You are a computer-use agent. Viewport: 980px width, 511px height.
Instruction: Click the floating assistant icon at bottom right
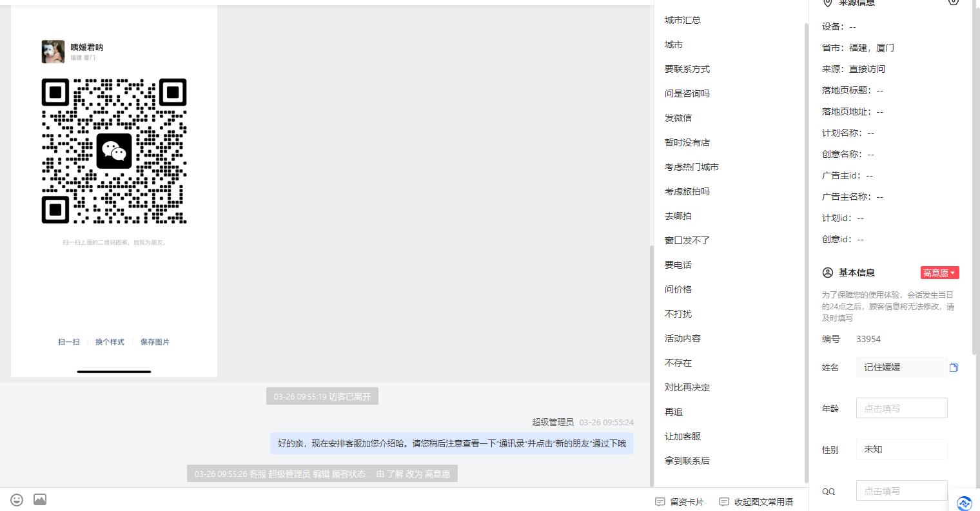point(965,503)
